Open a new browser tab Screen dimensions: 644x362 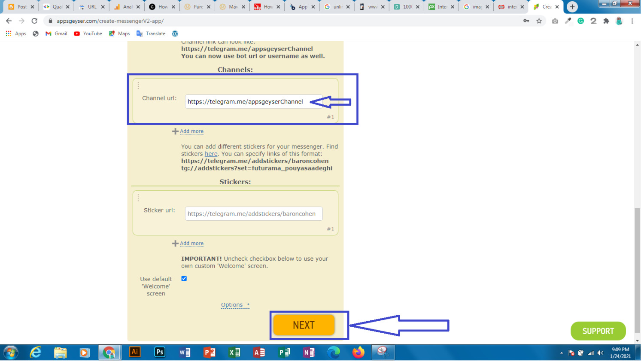click(572, 7)
